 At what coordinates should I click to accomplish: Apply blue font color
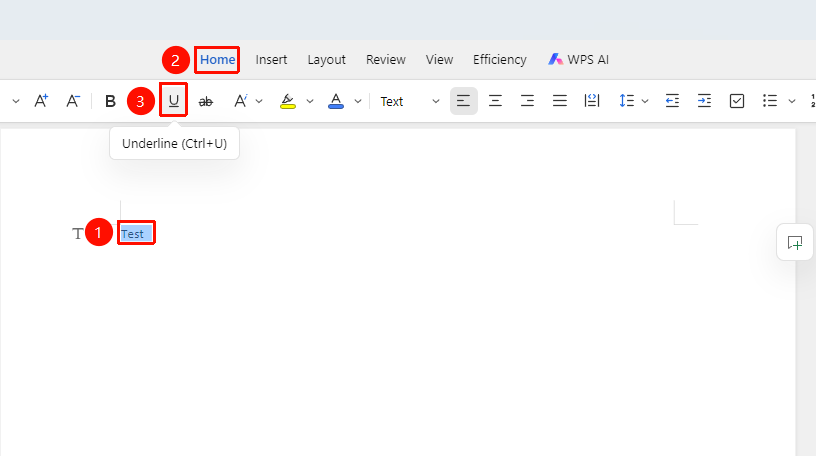click(336, 101)
